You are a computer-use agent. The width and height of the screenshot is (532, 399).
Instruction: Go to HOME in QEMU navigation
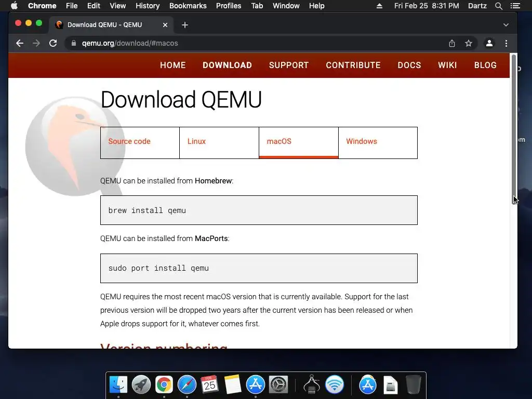172,65
